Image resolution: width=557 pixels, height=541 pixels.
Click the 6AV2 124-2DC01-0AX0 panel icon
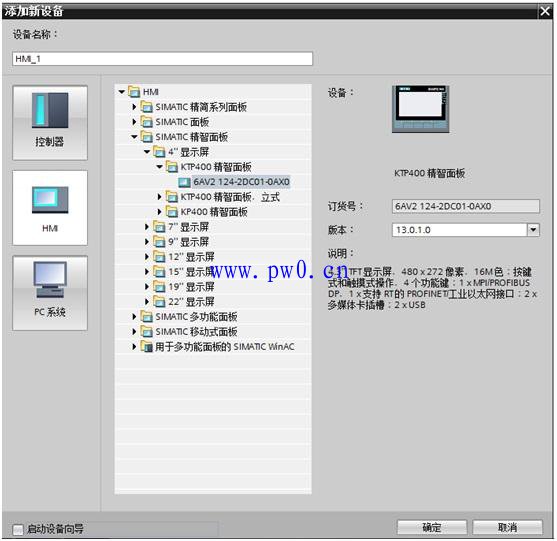[x=184, y=182]
